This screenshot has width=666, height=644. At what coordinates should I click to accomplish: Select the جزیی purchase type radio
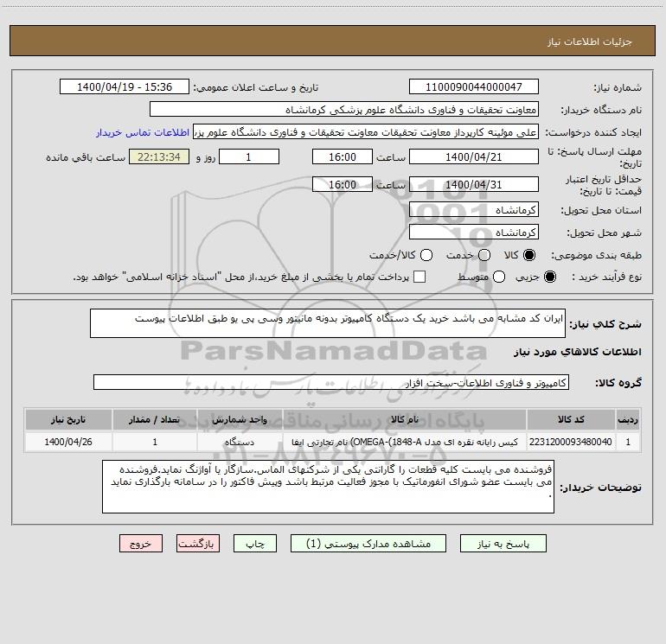(550, 277)
